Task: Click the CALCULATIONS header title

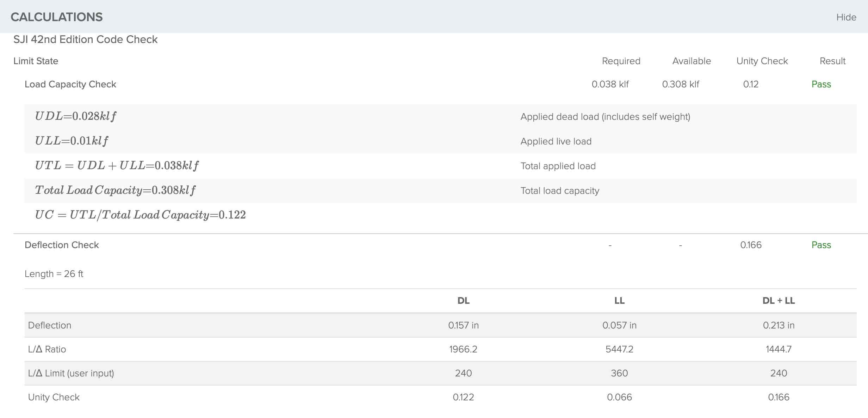Action: click(x=57, y=17)
